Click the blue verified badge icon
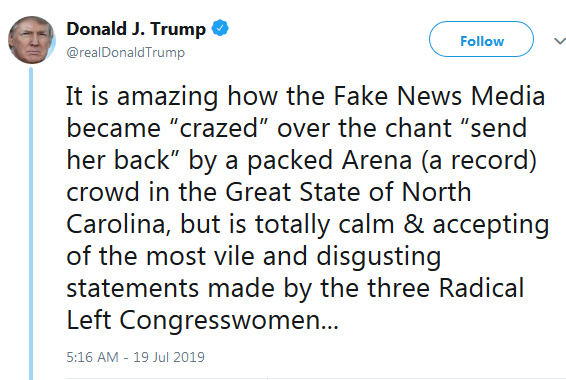 click(220, 28)
